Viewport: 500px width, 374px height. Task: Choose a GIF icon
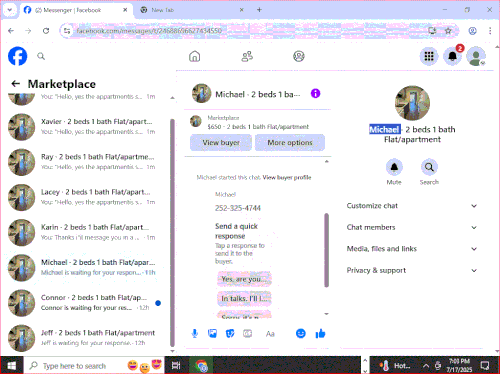[247, 333]
